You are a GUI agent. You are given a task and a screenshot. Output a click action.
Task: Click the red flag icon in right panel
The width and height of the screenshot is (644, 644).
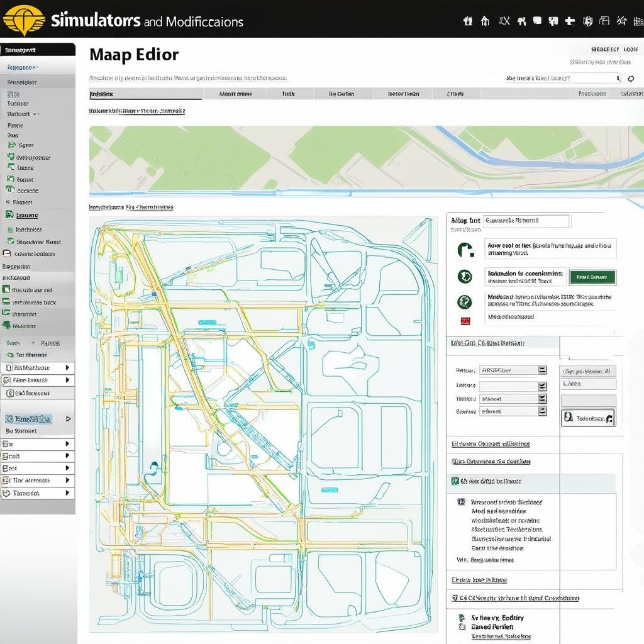click(465, 321)
